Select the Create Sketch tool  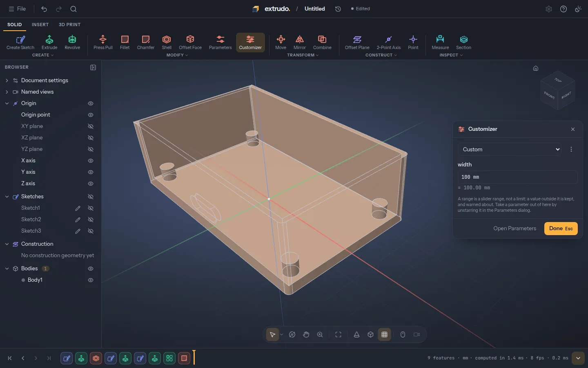point(20,43)
